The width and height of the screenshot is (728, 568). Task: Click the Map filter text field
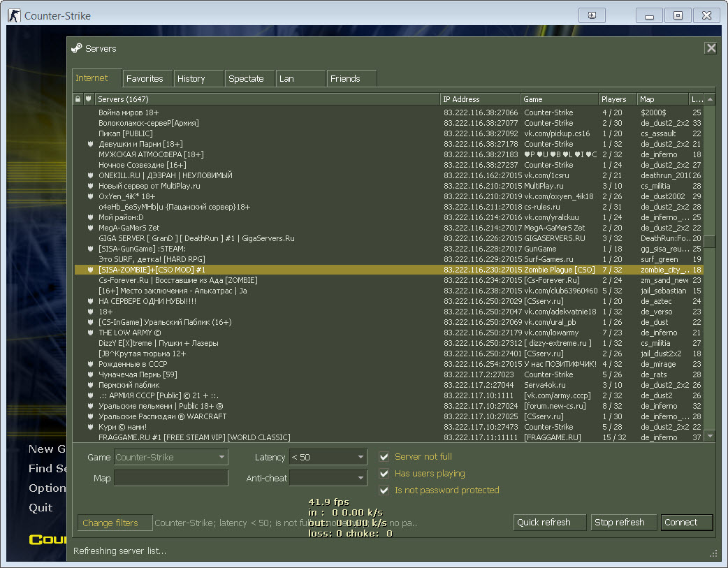(x=170, y=479)
